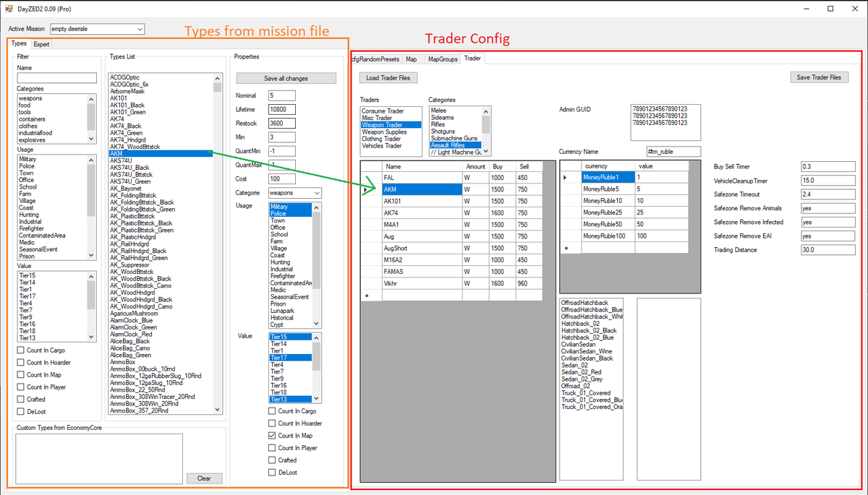The width and height of the screenshot is (868, 495).
Task: Toggle Count In Map filter checkbox
Action: click(x=22, y=375)
